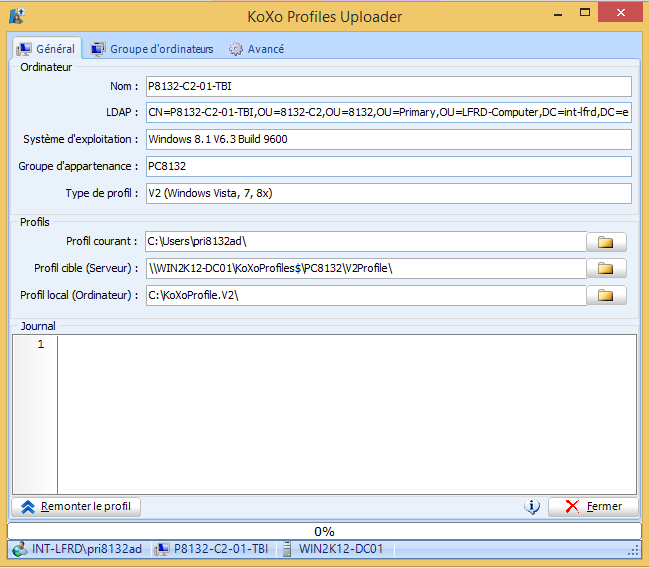Click status bar text INT-LFRD\pri8132ad
649x568 pixels.
click(87, 549)
